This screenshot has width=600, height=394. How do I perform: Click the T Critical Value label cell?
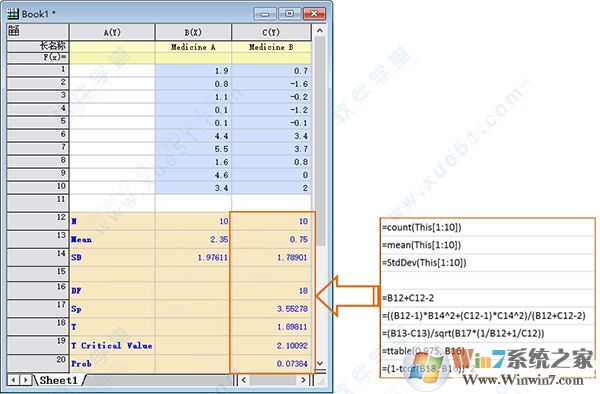[x=112, y=345]
